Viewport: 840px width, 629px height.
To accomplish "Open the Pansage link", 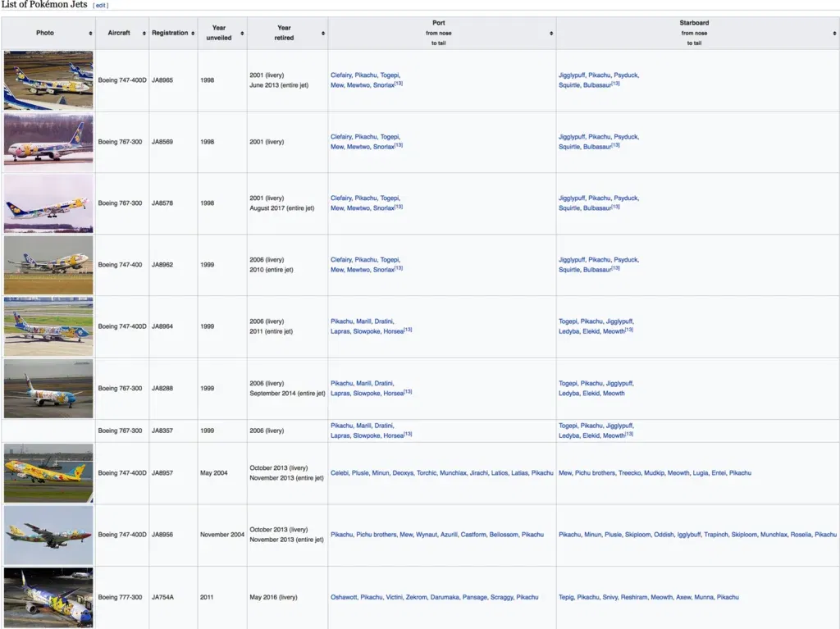I will coord(475,597).
